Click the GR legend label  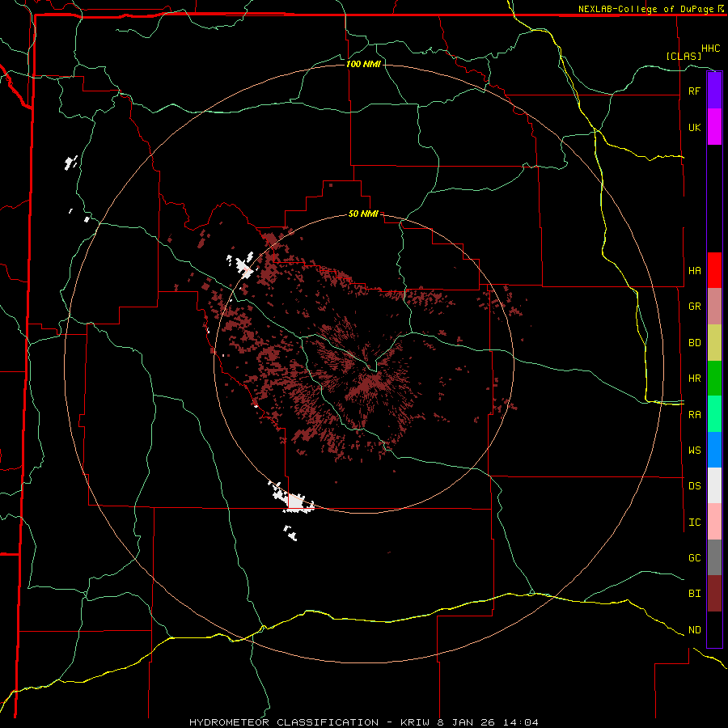click(x=694, y=307)
